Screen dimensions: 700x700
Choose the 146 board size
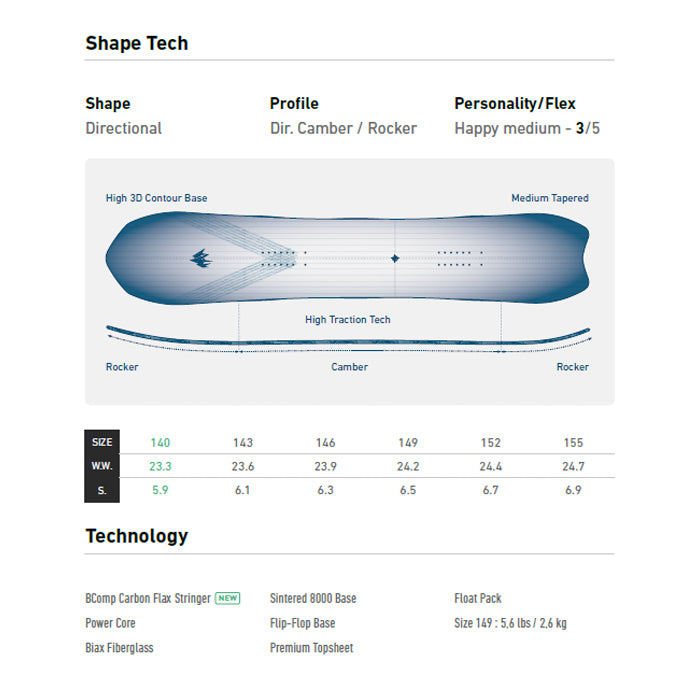[x=325, y=442]
